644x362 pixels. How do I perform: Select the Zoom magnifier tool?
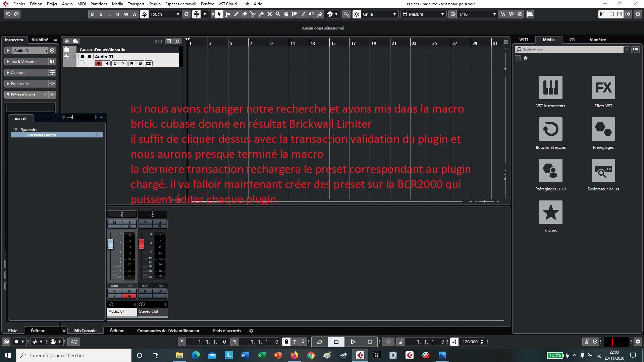(278, 14)
